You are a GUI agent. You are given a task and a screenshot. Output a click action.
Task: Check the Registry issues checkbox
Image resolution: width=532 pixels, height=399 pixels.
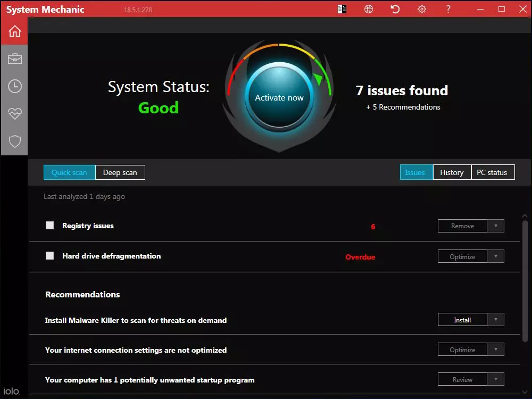(x=49, y=225)
